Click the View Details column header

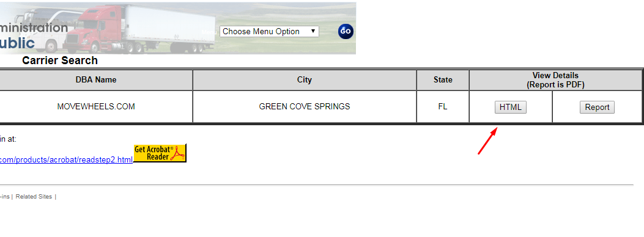pyautogui.click(x=556, y=80)
